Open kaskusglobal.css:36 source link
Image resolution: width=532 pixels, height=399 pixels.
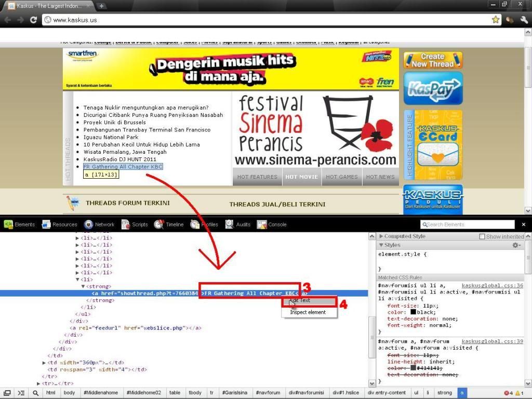pos(493,286)
